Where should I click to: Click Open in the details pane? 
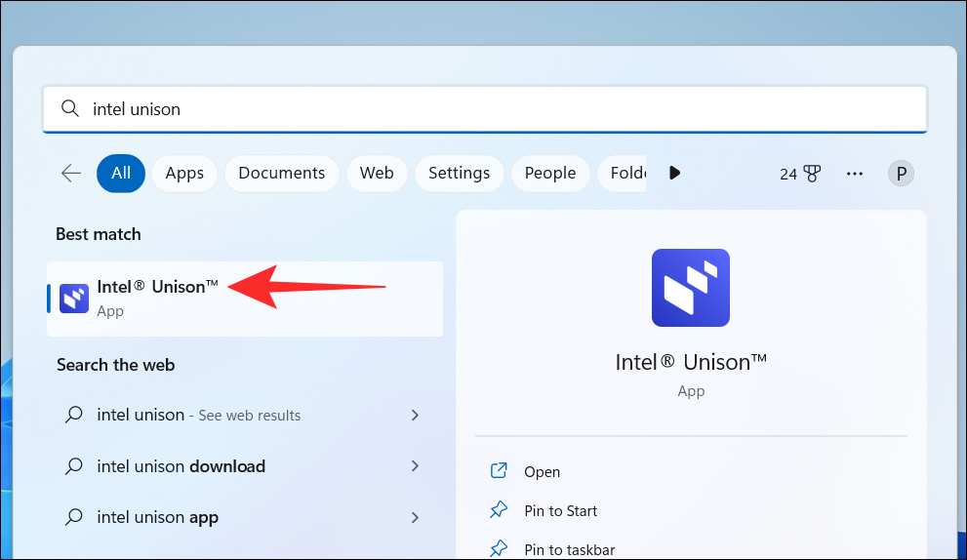click(543, 472)
